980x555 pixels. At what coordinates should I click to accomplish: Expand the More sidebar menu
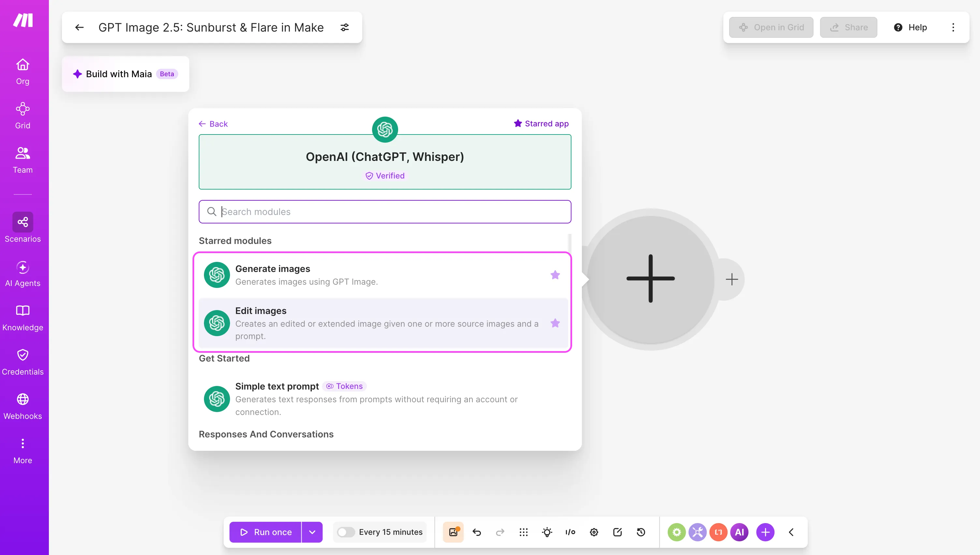(22, 451)
